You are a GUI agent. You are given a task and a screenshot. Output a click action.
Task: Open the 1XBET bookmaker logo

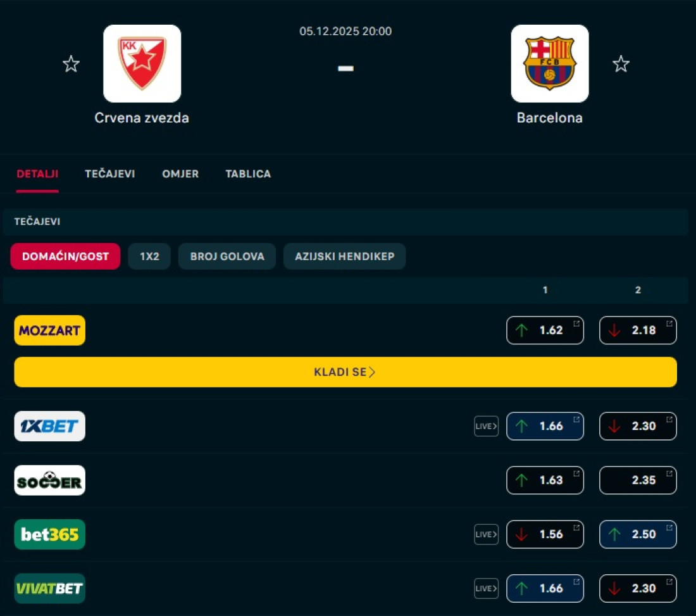(x=50, y=426)
